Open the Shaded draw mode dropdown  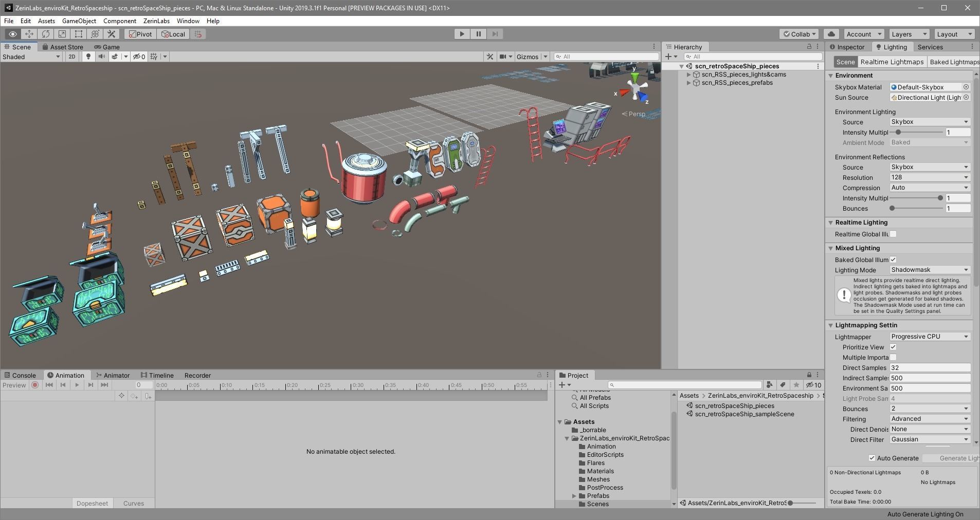(x=31, y=57)
